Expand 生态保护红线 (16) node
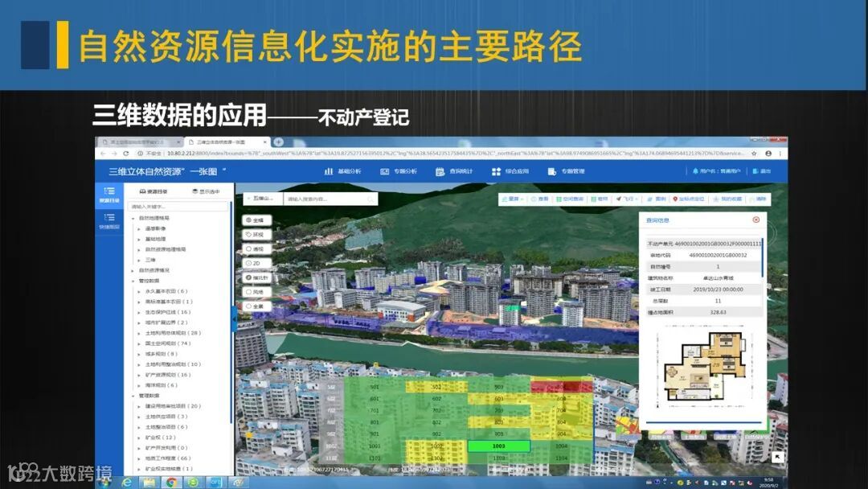 [139, 312]
